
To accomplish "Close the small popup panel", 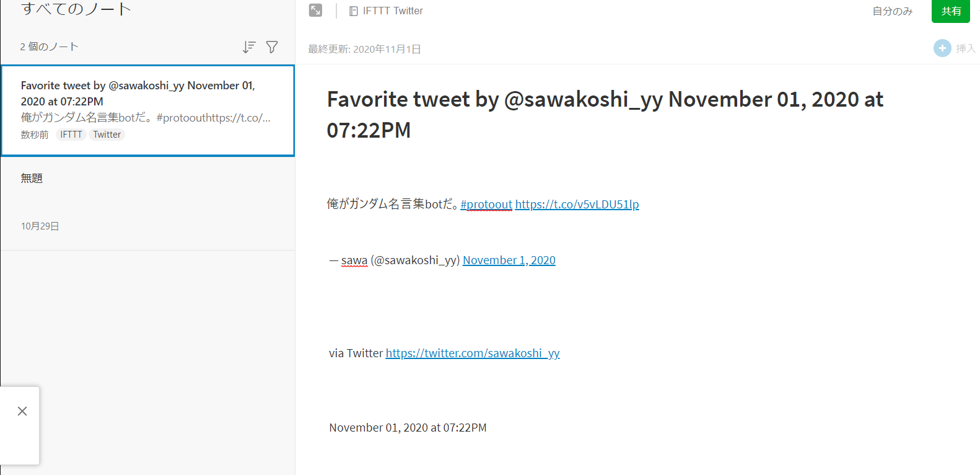I will coord(22,411).
